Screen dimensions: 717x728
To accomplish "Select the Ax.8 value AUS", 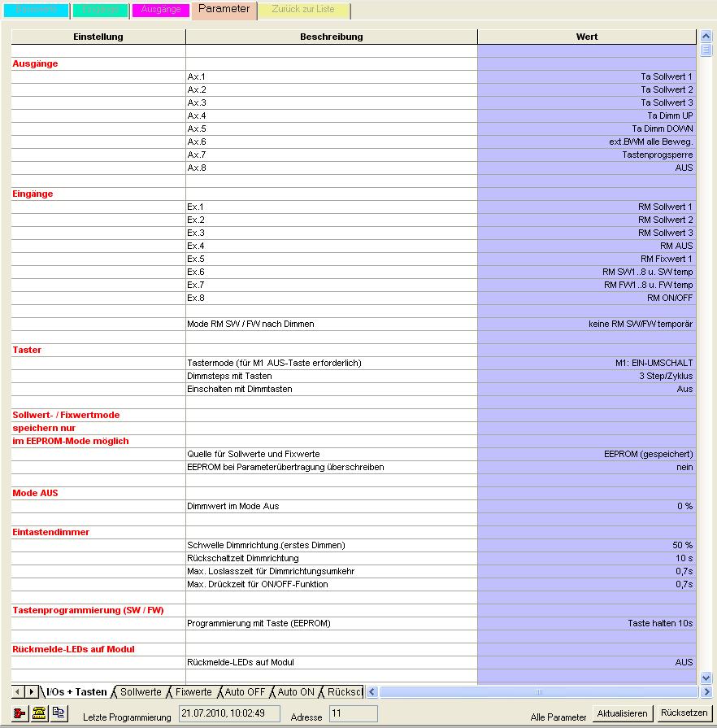I will coord(587,168).
